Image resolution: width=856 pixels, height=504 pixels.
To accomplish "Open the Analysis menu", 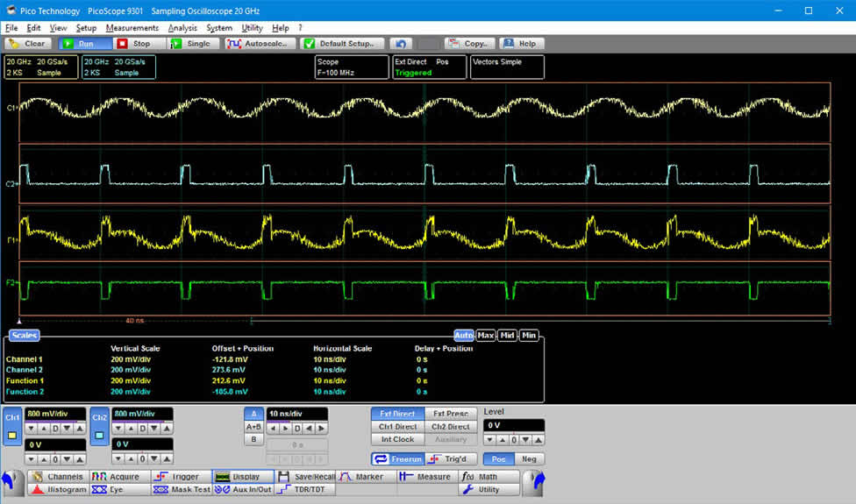I will pos(182,28).
